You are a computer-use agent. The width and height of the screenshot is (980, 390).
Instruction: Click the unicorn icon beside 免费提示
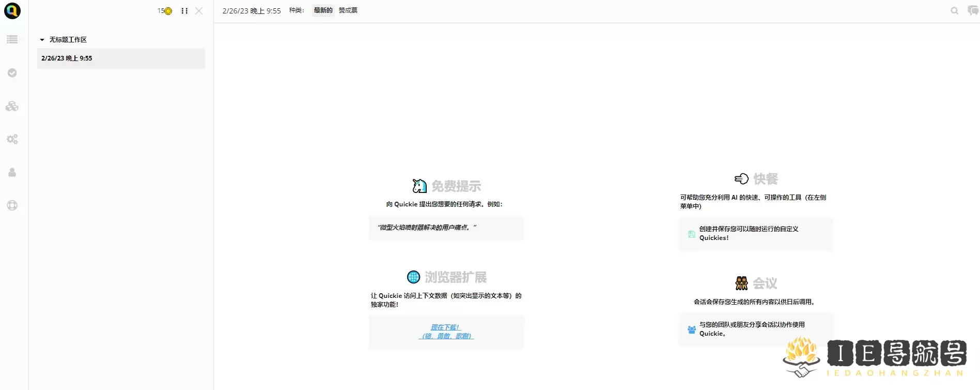point(419,186)
